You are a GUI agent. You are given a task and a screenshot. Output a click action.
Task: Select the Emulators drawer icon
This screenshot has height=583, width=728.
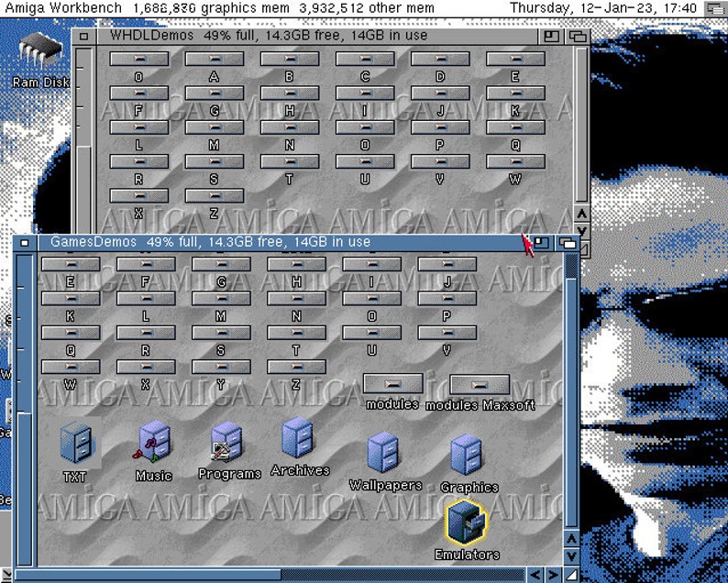(x=466, y=522)
